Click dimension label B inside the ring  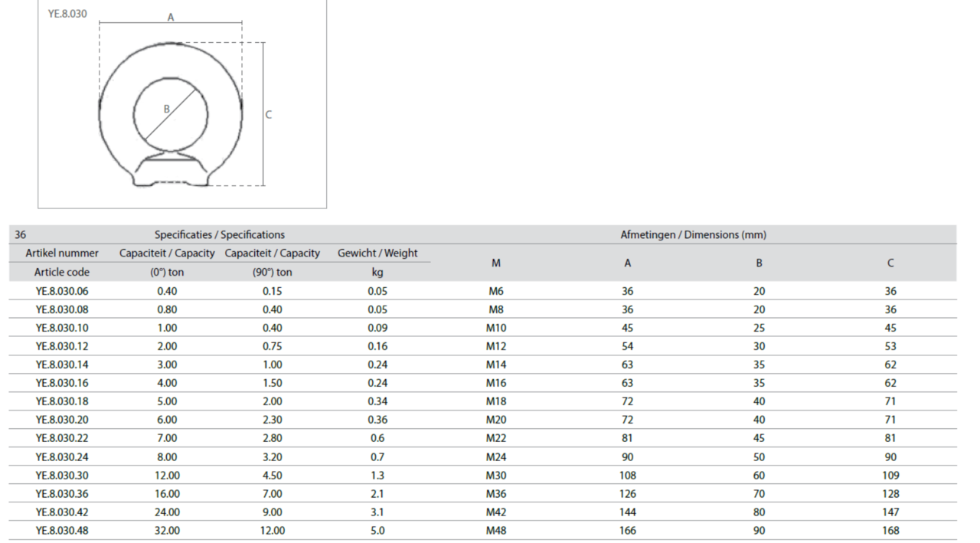click(166, 109)
